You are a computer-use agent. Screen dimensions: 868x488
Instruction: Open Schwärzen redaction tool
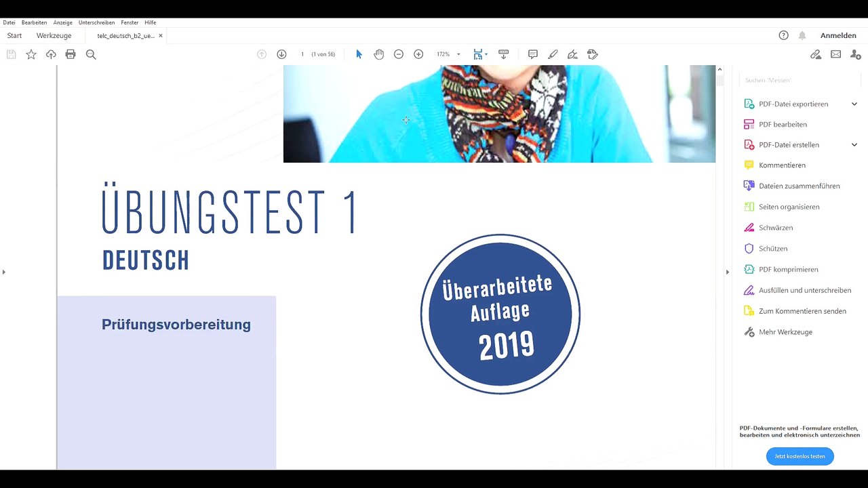(768, 228)
